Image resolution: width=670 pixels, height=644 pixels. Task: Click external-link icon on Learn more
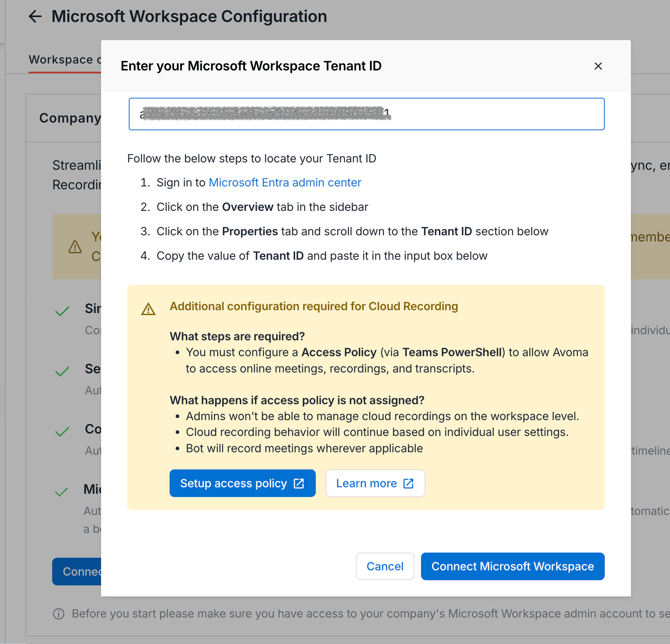point(408,483)
